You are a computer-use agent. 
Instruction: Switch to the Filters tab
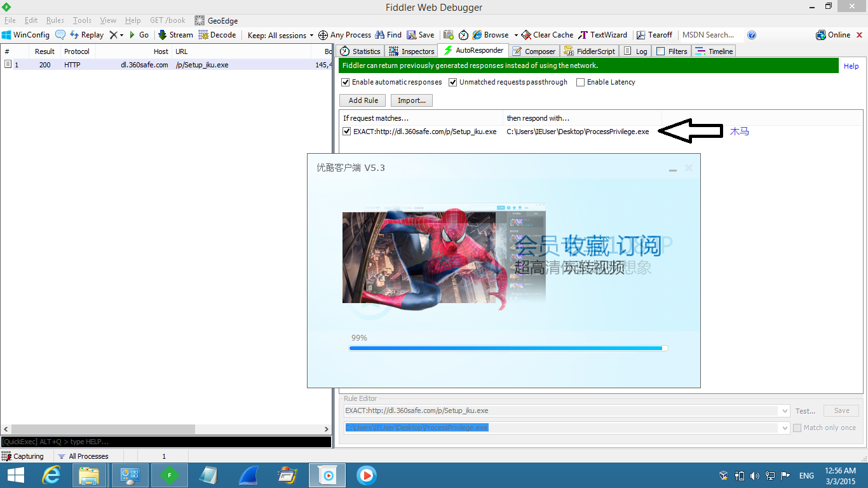tap(672, 51)
